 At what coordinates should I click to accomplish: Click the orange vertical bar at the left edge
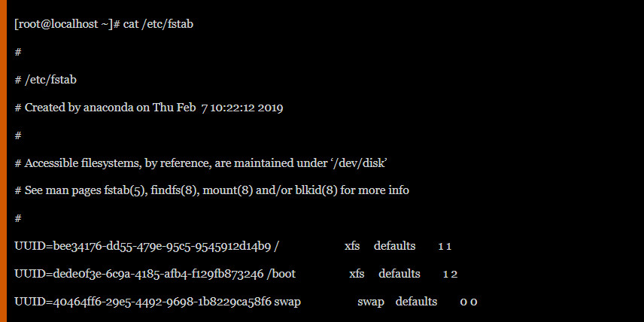[3, 161]
